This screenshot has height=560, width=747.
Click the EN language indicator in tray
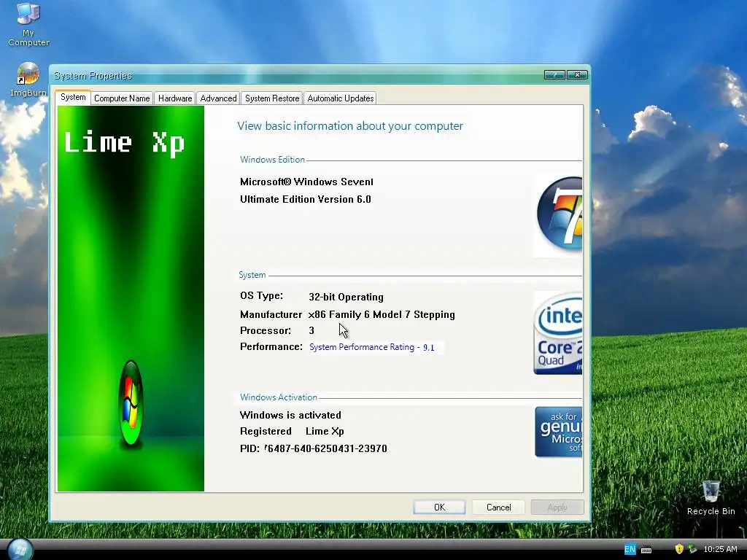point(630,549)
